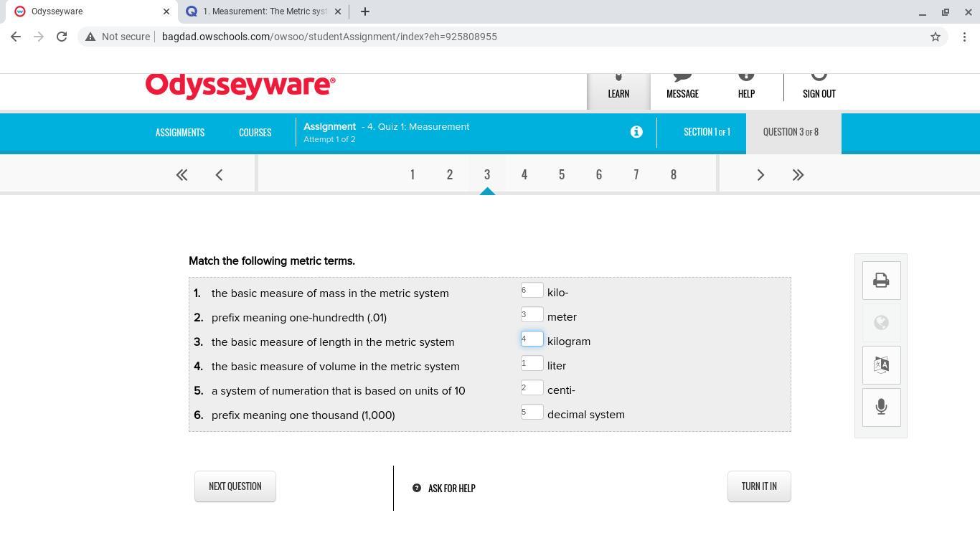Click the greyed-out globe icon

881,323
